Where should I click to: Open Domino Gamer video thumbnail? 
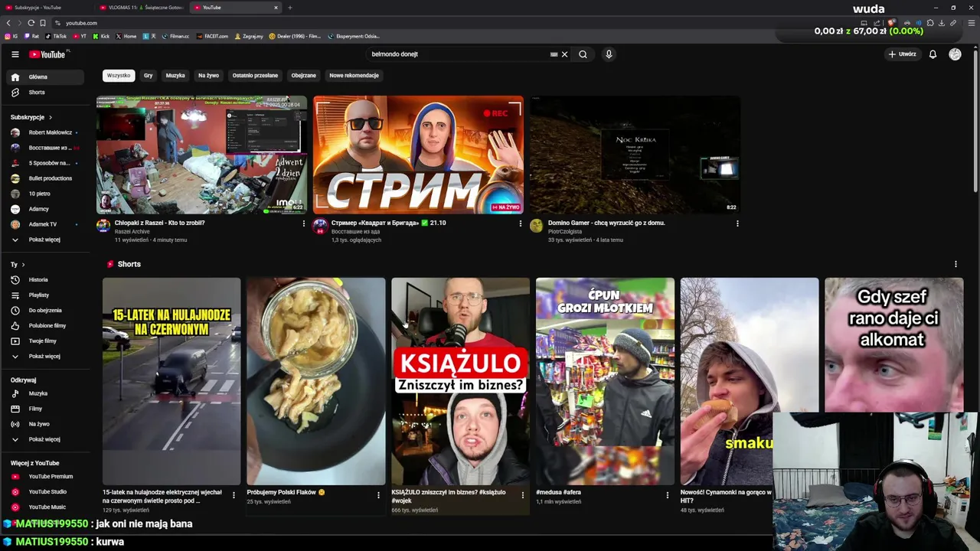point(635,155)
